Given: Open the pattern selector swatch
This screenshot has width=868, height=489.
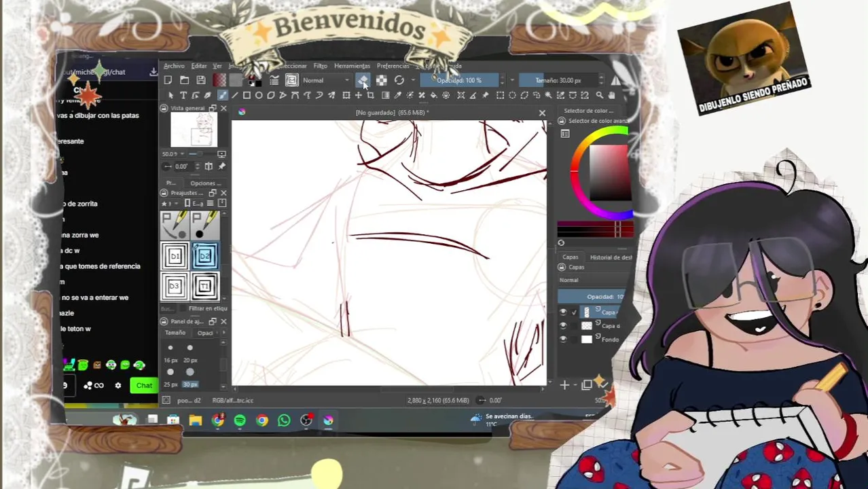Looking at the screenshot, I should (x=236, y=80).
